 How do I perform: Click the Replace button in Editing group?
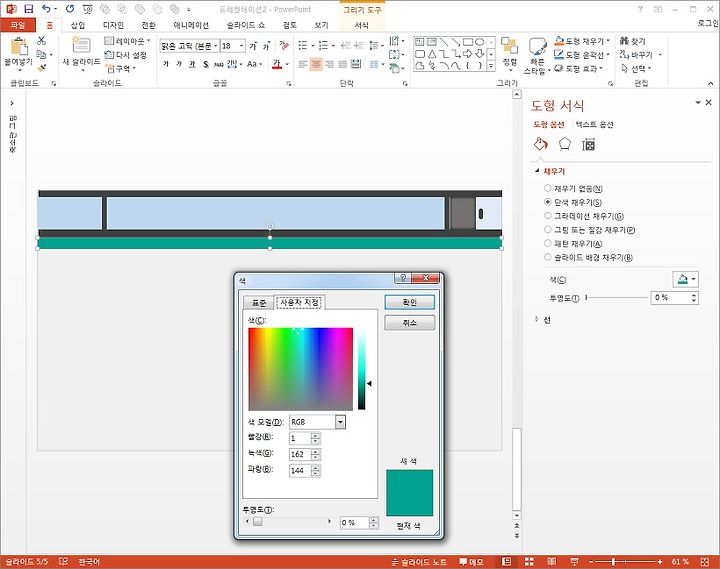pos(641,55)
